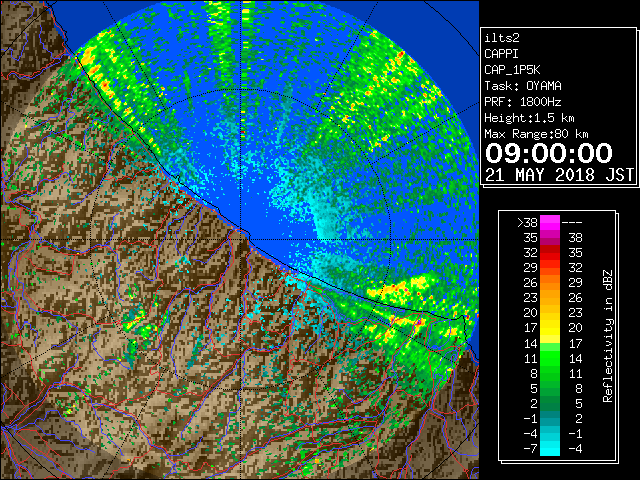Click the '-7' legend lower-bound label
This screenshot has height=480, width=640.
(x=530, y=449)
